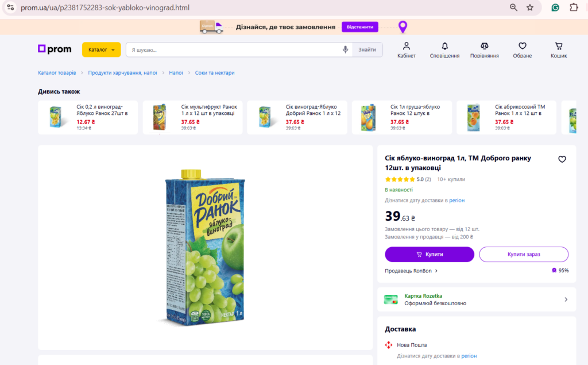Click the Я шукаю search field
This screenshot has height=365, width=588.
(x=233, y=49)
